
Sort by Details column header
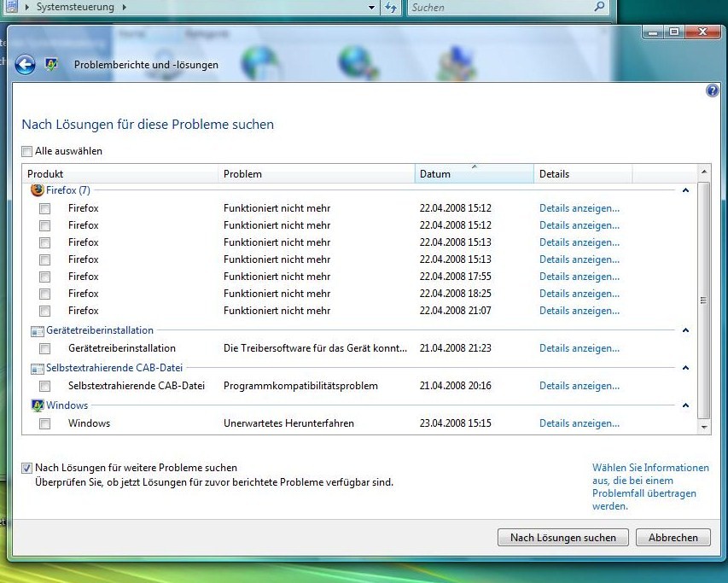coord(583,174)
